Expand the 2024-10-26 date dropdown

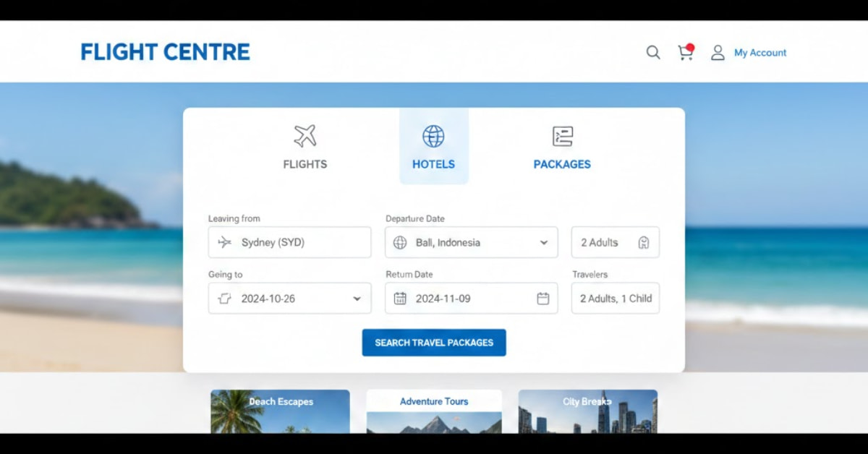click(356, 298)
